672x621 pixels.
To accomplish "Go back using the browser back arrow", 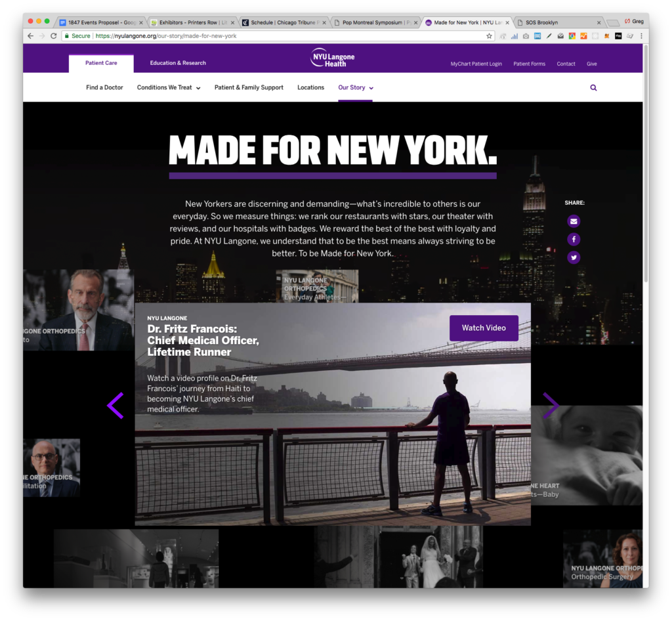I will pyautogui.click(x=30, y=36).
